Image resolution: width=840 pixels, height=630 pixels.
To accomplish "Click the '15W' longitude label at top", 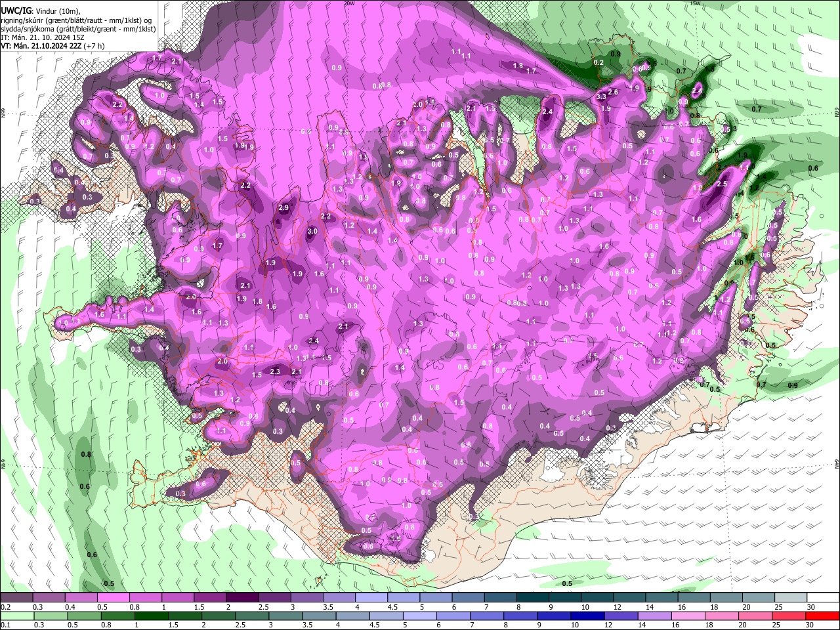I will pyautogui.click(x=696, y=3).
